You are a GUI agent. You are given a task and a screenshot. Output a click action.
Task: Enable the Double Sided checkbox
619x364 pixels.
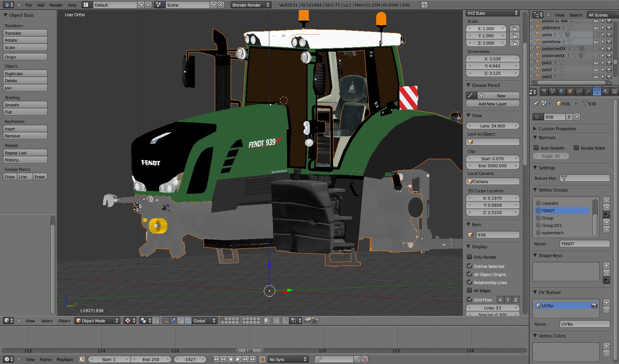pyautogui.click(x=576, y=148)
